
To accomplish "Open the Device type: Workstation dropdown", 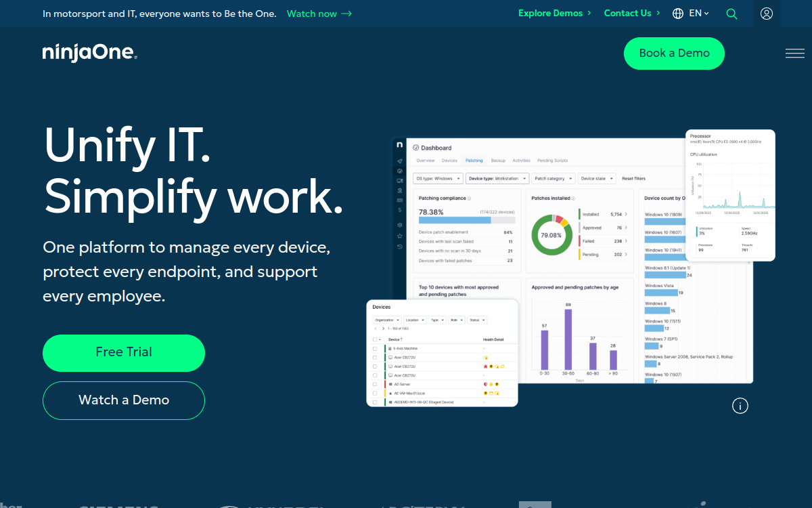I will coord(497,179).
